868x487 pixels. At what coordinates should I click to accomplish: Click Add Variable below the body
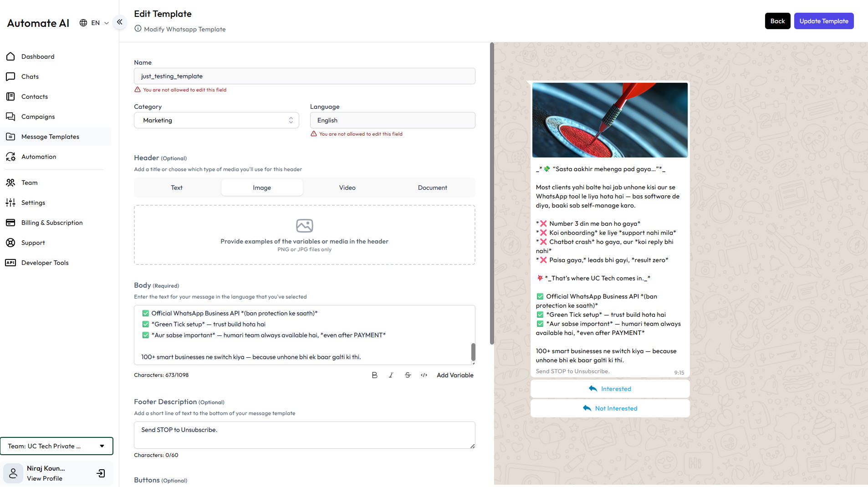coord(455,375)
